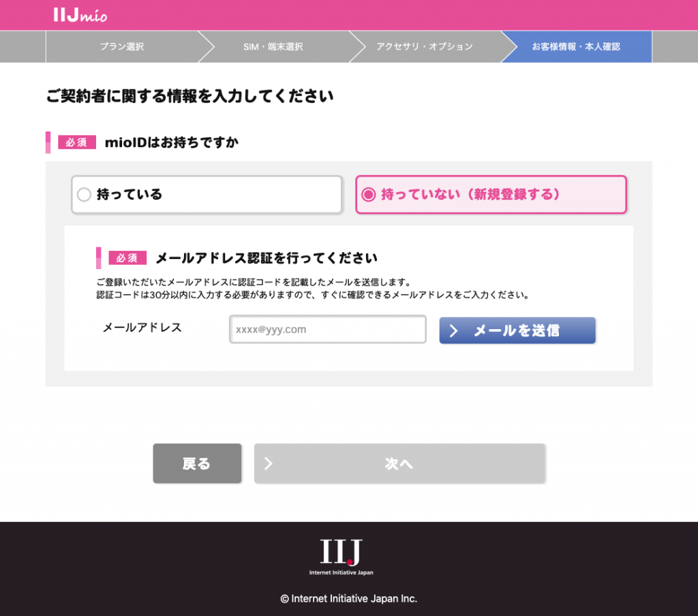Click the 必須 badge beside メールアドレス認証 heading
The image size is (698, 616).
click(127, 258)
